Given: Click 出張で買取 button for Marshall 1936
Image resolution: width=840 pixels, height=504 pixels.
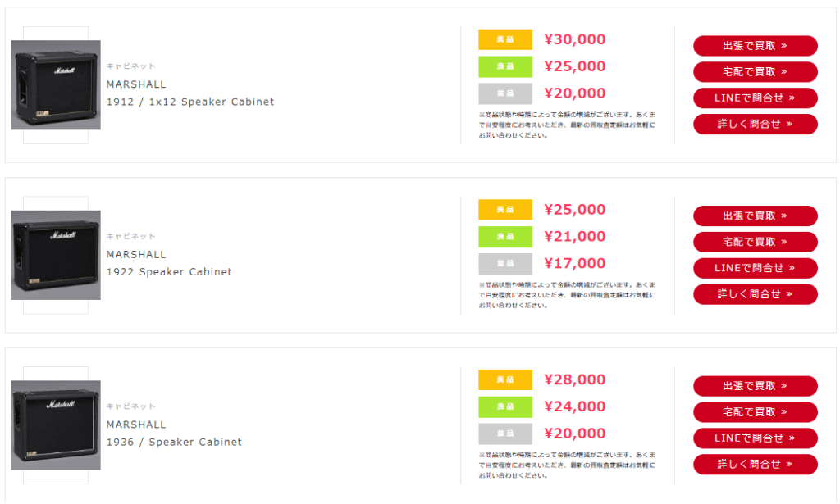Looking at the screenshot, I should [755, 386].
